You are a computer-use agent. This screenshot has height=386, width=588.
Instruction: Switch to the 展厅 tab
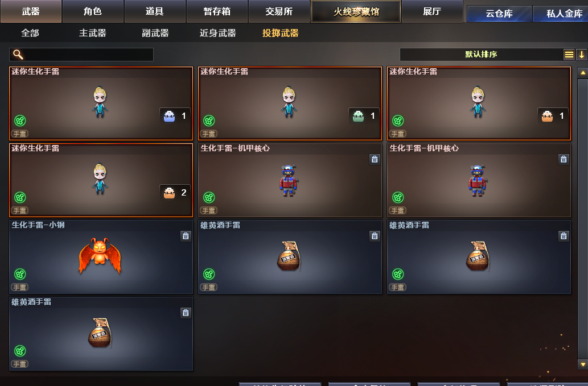tap(432, 11)
